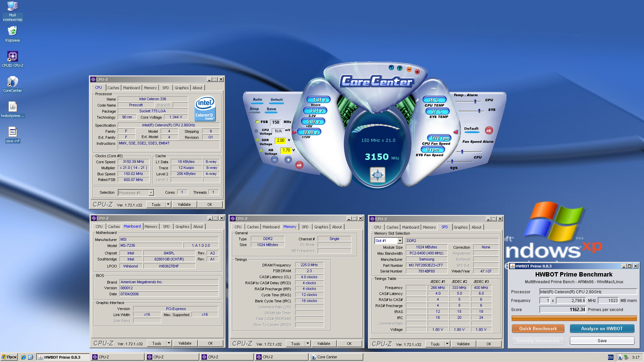The height and width of the screenshot is (362, 644).
Task: Click Stop button in CoreCenter
Action: pyautogui.click(x=254, y=109)
